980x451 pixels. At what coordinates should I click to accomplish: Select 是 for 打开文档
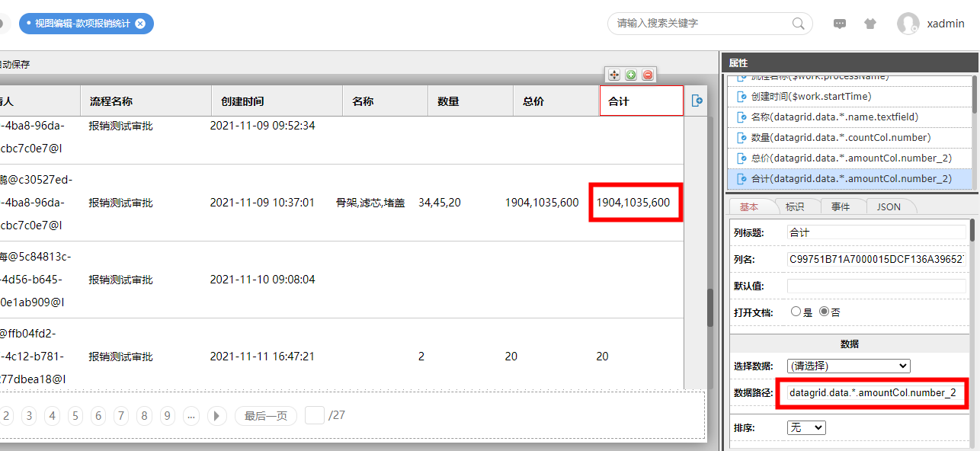tap(796, 312)
